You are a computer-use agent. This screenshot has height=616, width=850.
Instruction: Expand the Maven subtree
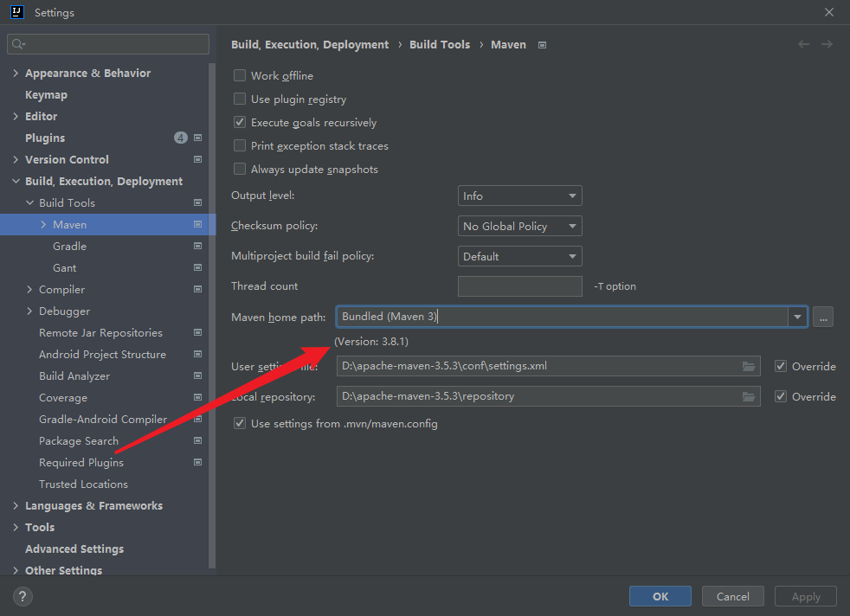(x=43, y=224)
